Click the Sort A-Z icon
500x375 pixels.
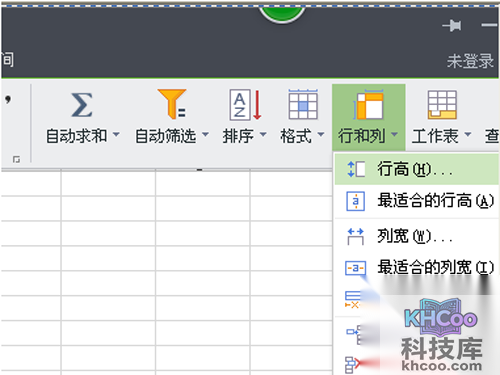pos(245,105)
